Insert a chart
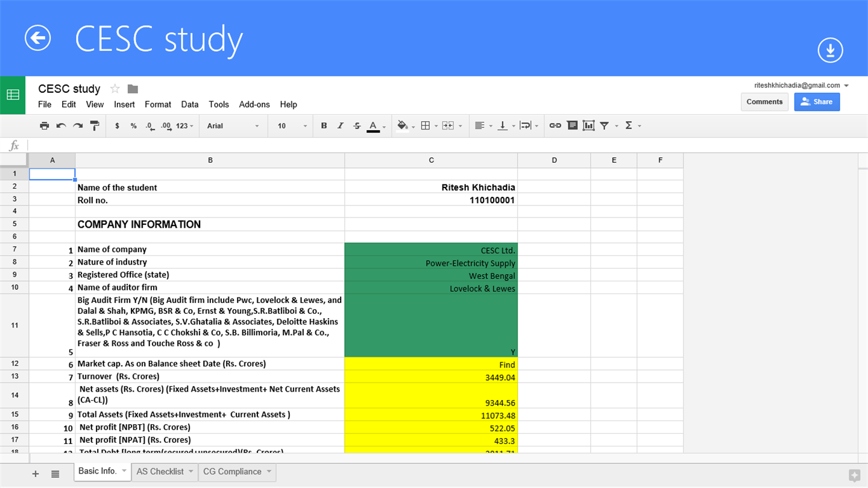The image size is (868, 488). pyautogui.click(x=589, y=125)
